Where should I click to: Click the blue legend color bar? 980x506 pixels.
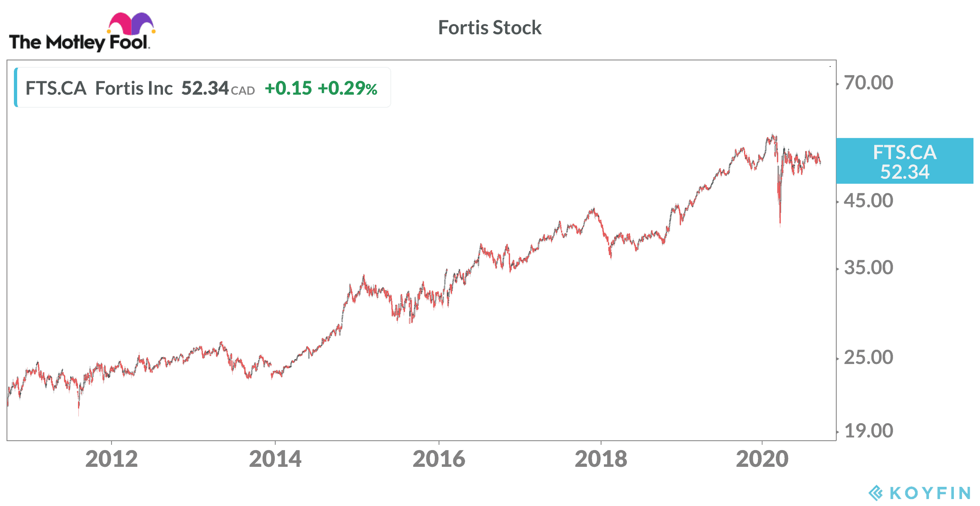pyautogui.click(x=16, y=87)
